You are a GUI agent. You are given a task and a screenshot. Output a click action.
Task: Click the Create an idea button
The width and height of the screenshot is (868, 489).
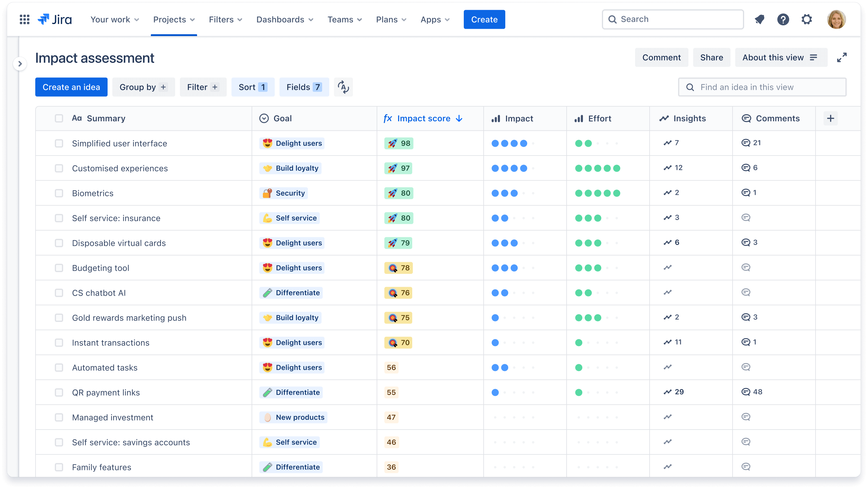pos(71,87)
